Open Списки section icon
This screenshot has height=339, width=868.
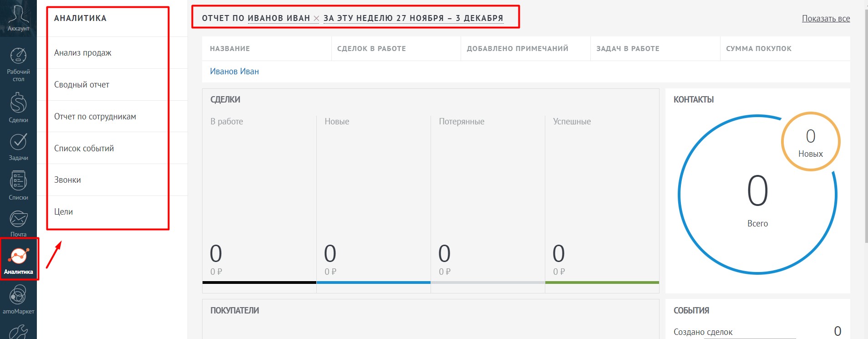(x=18, y=185)
